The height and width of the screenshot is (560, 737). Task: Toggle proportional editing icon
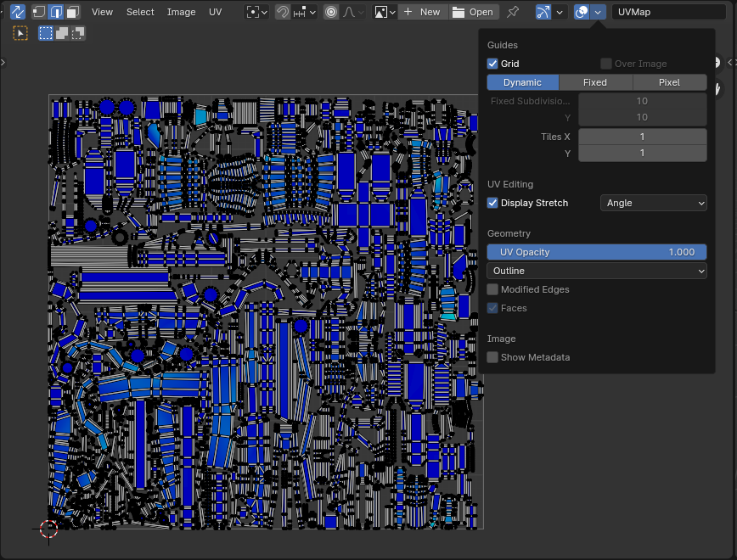click(331, 12)
